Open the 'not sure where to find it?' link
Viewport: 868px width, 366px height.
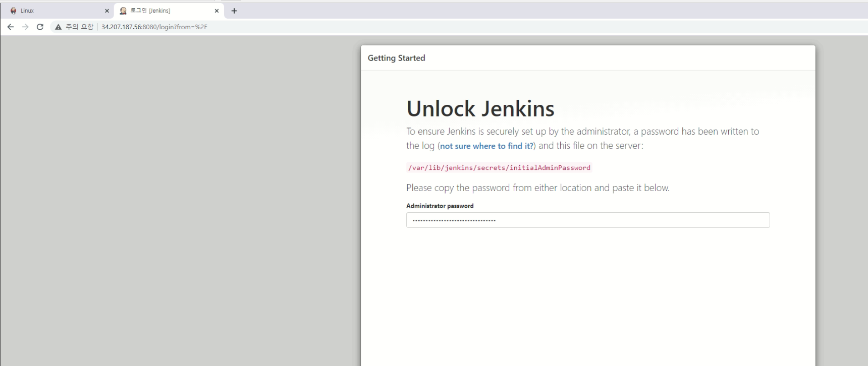tap(486, 146)
